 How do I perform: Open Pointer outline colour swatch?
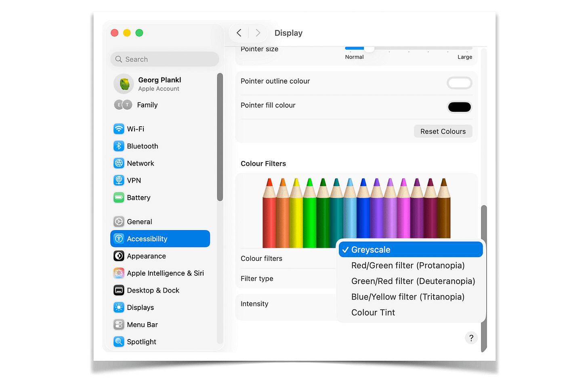pos(460,83)
